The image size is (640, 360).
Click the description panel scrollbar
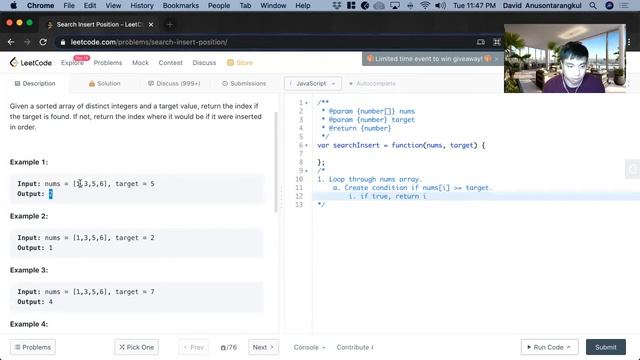tap(276, 162)
